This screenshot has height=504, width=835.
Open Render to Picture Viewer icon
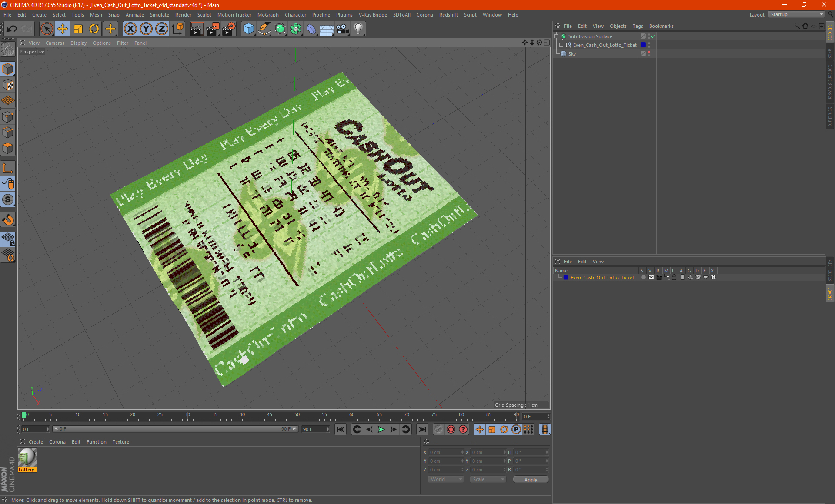pyautogui.click(x=213, y=29)
